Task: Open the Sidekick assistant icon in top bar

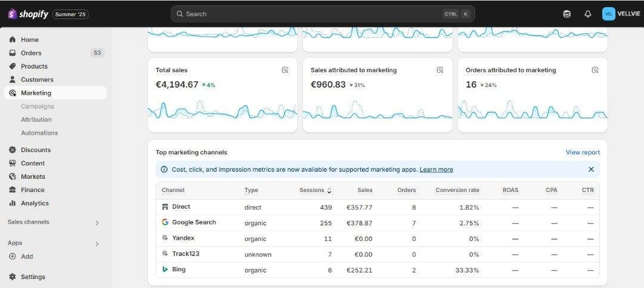Action: pyautogui.click(x=567, y=14)
